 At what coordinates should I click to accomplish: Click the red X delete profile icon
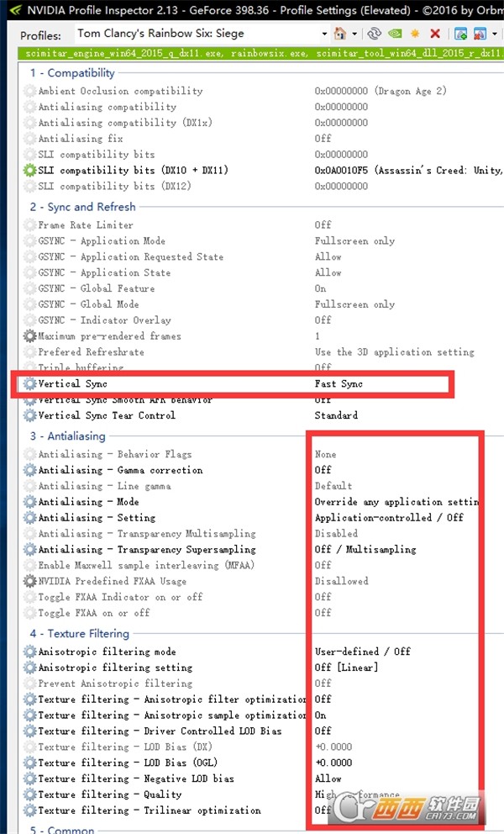click(x=435, y=34)
